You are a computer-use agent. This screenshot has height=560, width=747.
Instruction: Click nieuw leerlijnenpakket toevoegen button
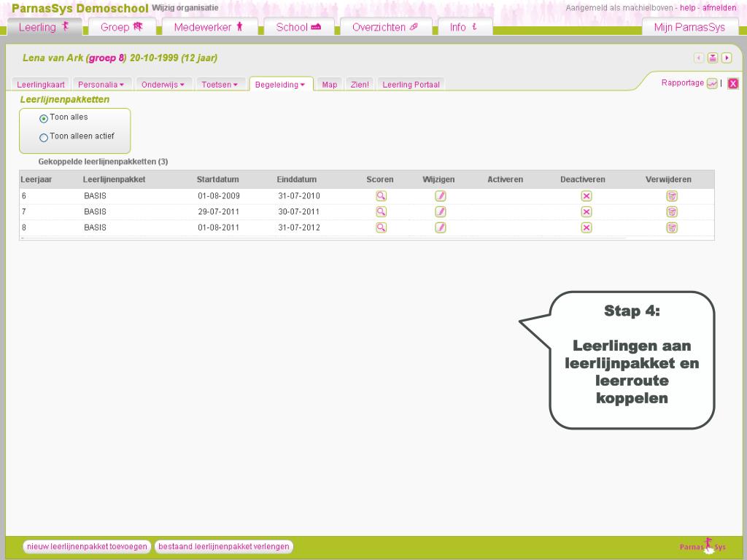pyautogui.click(x=87, y=546)
